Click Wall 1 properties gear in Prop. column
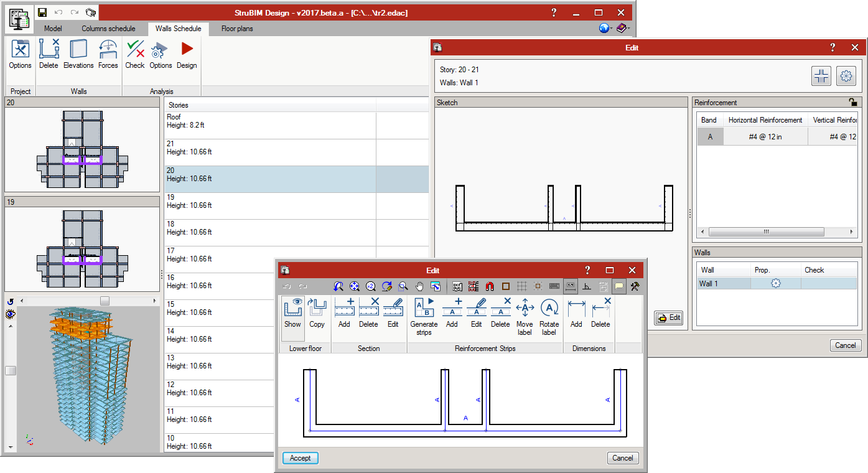 click(x=776, y=283)
